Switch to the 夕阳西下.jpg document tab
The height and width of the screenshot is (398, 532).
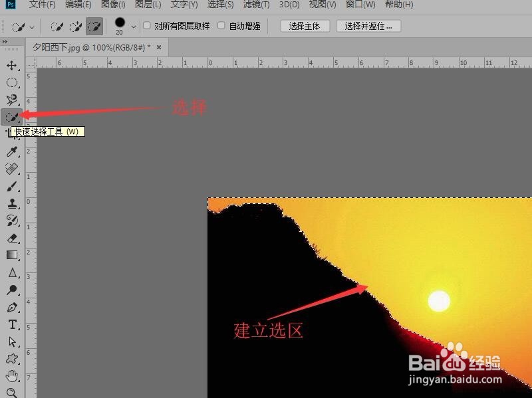[x=92, y=47]
